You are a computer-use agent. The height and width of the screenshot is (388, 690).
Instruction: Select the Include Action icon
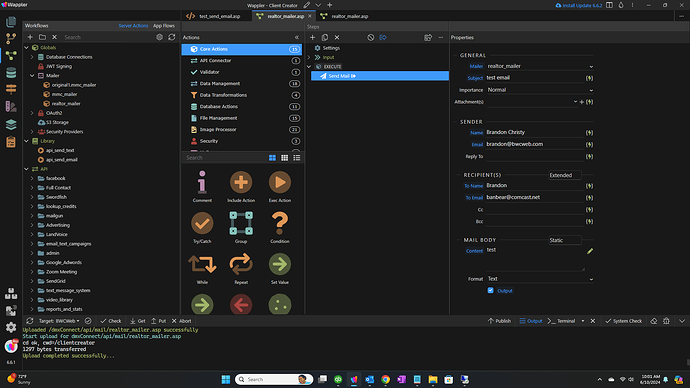click(x=241, y=182)
